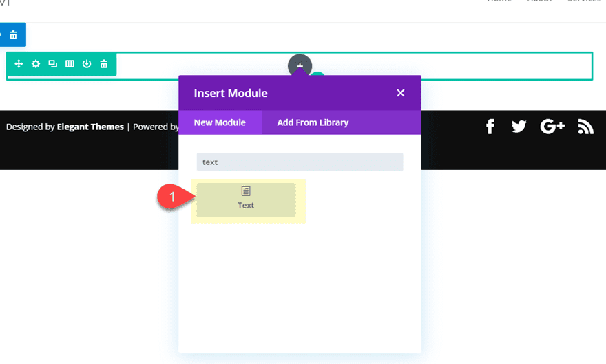The width and height of the screenshot is (606, 364).
Task: Open the Google Plus social link
Action: pos(552,127)
